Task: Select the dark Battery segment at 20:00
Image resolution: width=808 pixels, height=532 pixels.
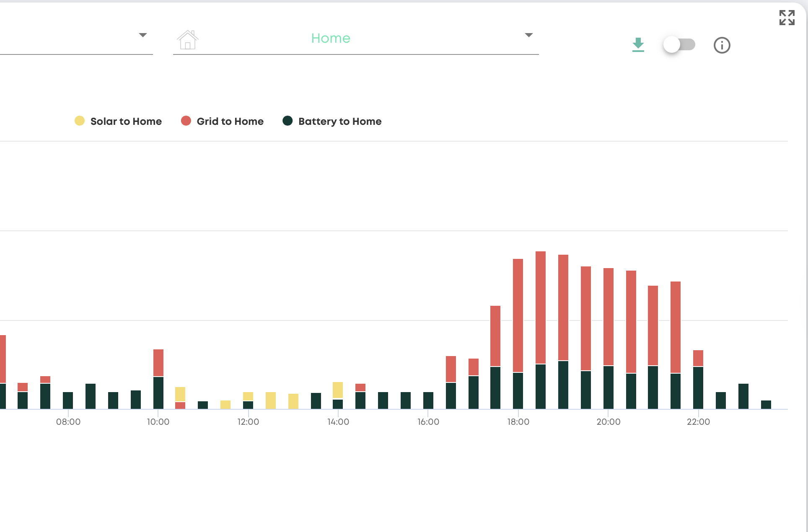Action: coord(609,387)
